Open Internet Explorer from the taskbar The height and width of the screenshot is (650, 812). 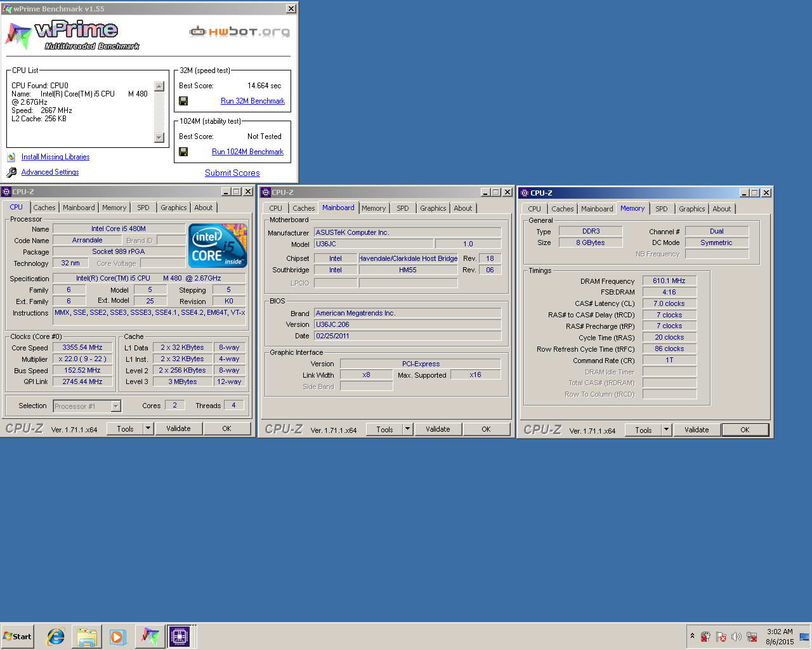(x=56, y=637)
